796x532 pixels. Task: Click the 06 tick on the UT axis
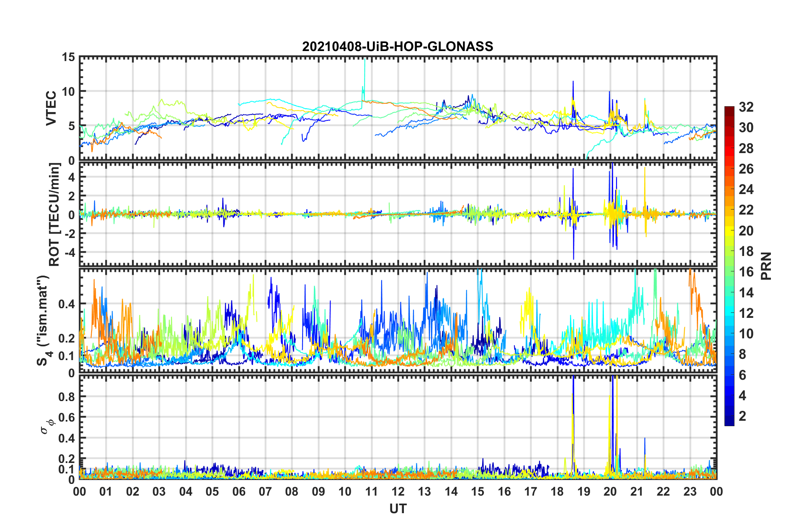click(x=239, y=491)
